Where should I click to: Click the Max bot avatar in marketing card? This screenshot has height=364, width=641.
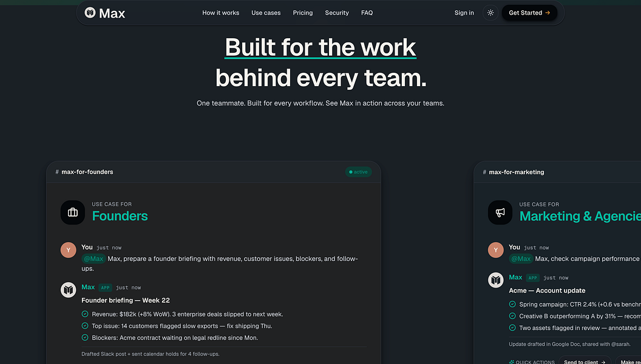pyautogui.click(x=496, y=280)
